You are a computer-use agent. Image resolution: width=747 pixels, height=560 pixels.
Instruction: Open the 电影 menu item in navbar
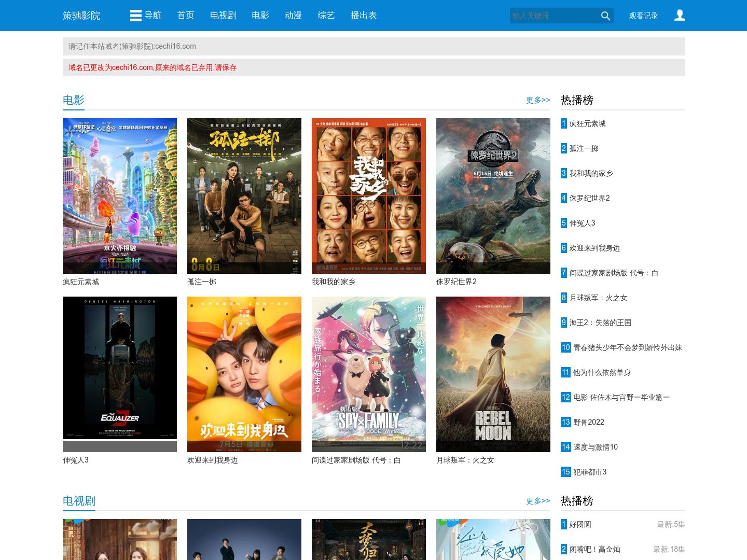tap(260, 16)
